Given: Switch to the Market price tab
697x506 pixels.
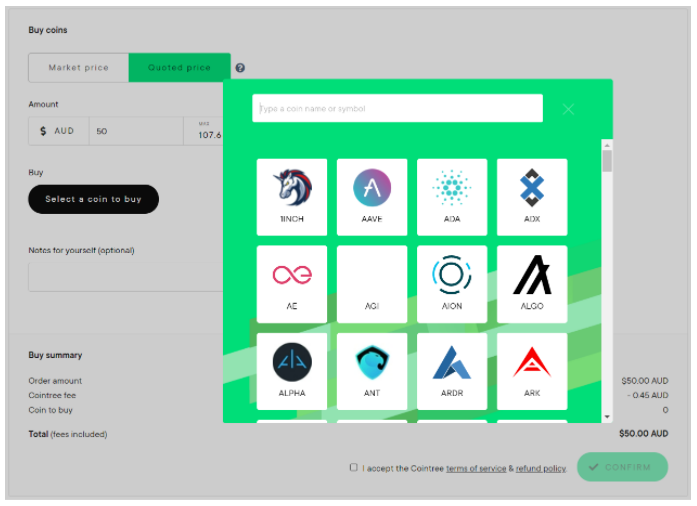Looking at the screenshot, I should pos(79,68).
